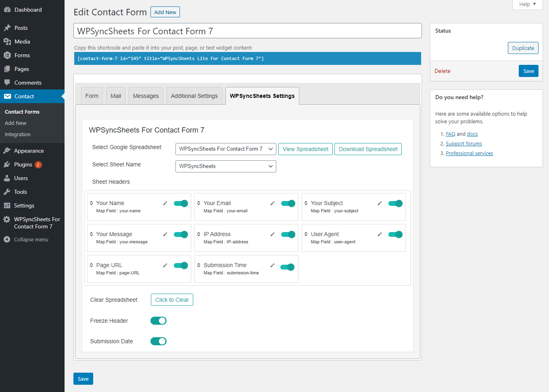Click the Comments bubble icon
549x392 pixels.
coord(7,83)
